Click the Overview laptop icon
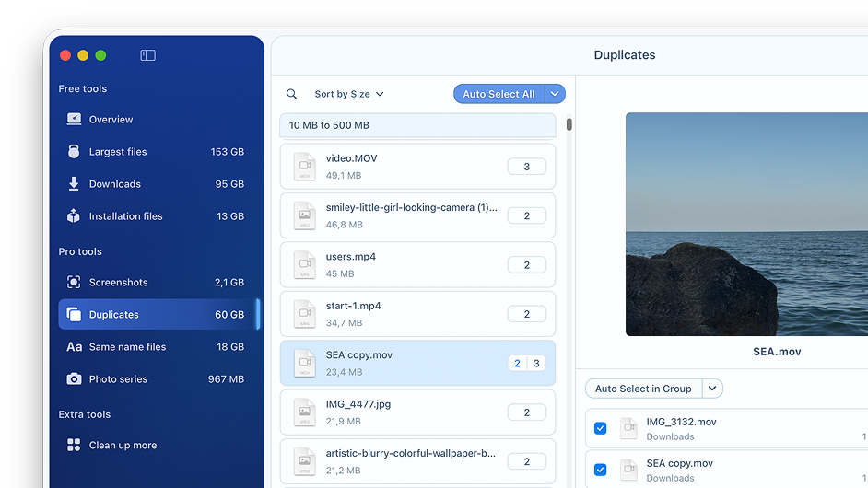 (74, 119)
